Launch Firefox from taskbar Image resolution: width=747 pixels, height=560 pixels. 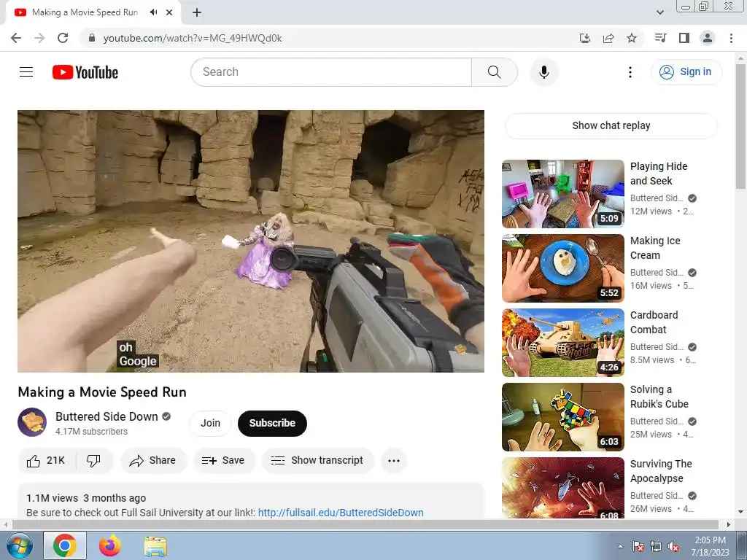click(x=109, y=545)
